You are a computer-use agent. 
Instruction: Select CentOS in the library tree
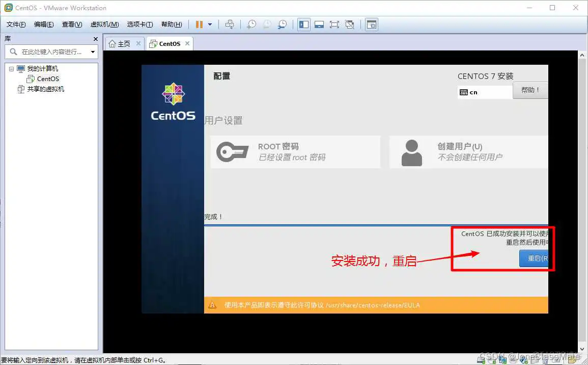47,79
